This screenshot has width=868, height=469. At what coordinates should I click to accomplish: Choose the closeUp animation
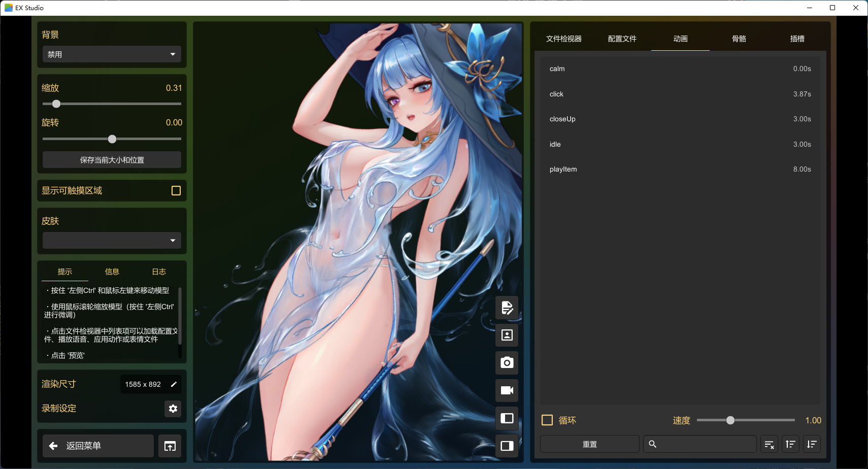(x=680, y=119)
